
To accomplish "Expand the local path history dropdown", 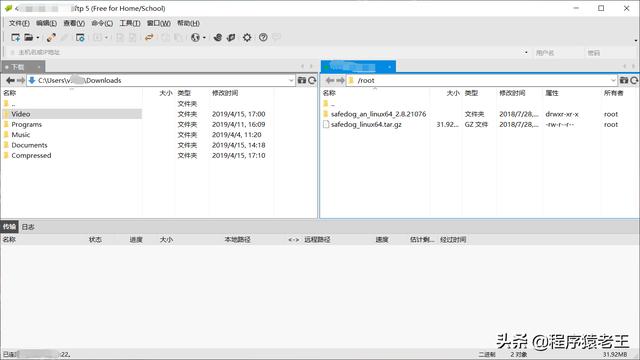I will tap(291, 80).
